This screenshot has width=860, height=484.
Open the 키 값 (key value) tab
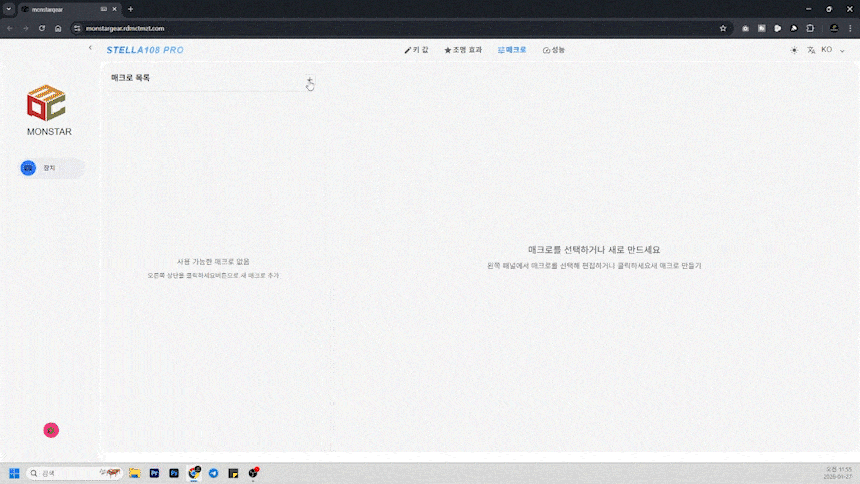(416, 49)
